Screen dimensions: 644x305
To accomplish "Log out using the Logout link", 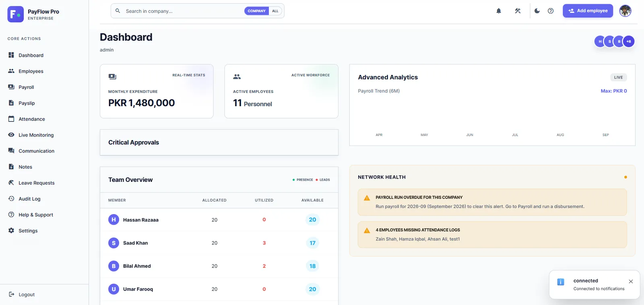I will tap(23, 295).
